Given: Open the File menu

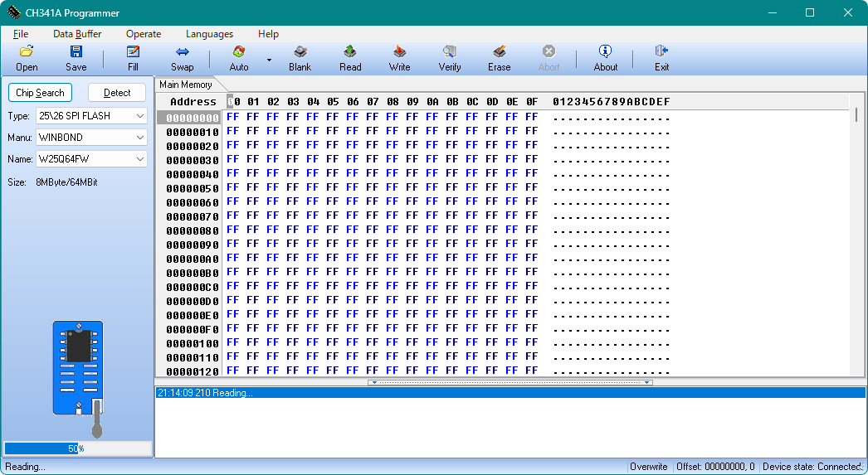Looking at the screenshot, I should (21, 34).
